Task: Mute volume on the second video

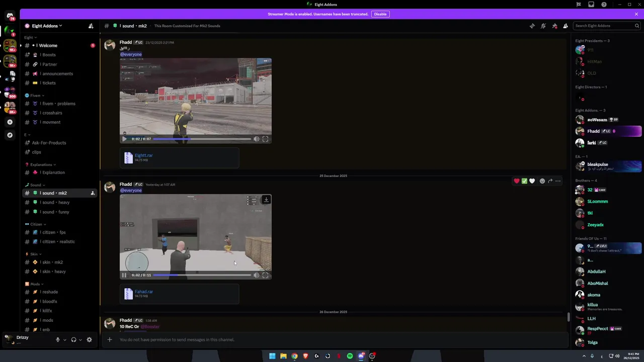Action: coord(256,275)
